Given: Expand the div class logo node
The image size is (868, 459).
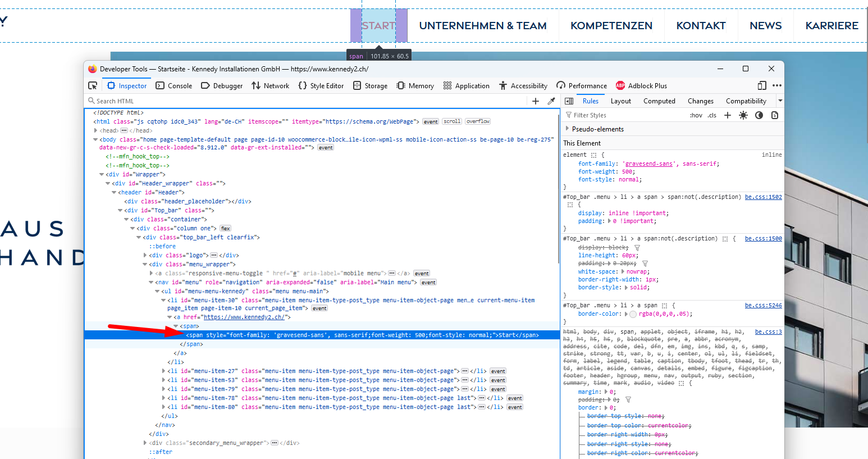Looking at the screenshot, I should point(145,255).
